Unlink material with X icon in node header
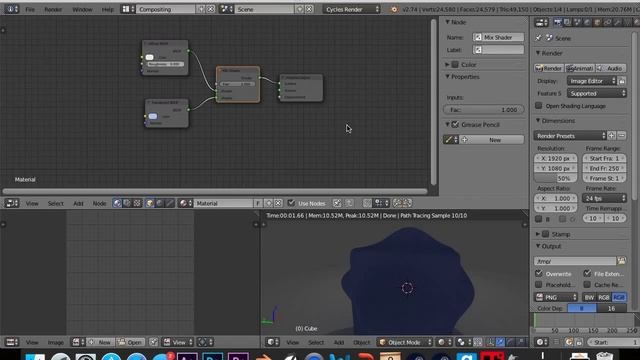 (x=278, y=203)
